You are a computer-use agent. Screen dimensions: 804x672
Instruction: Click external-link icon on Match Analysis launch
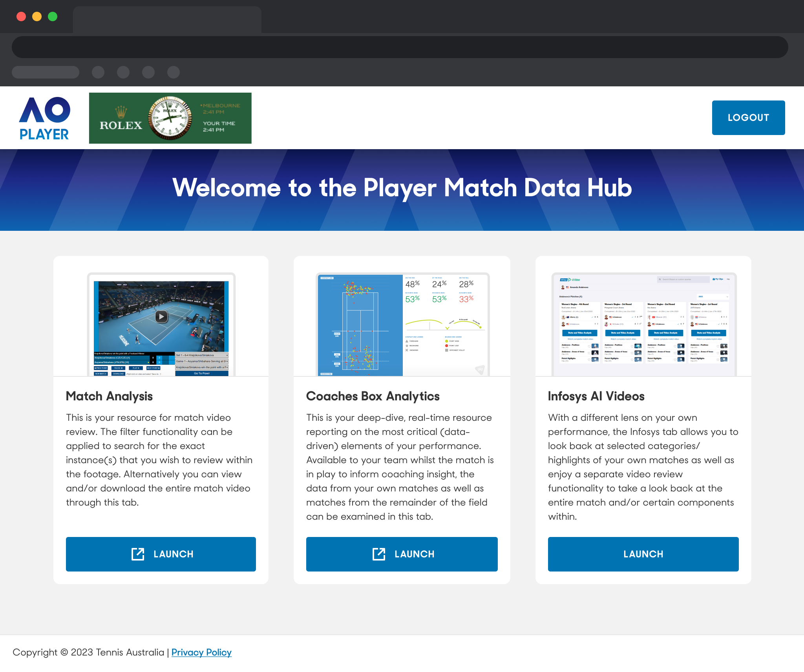coord(138,554)
